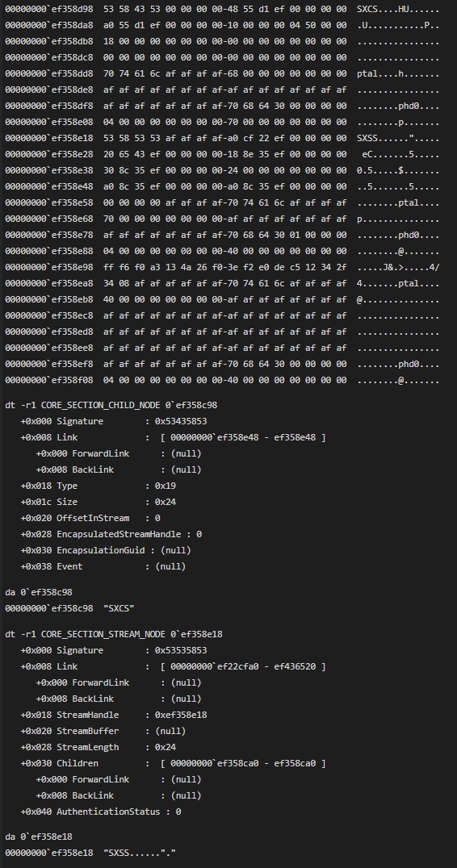Select the "SXCS" string output
The width and height of the screenshot is (457, 868).
coord(119,608)
